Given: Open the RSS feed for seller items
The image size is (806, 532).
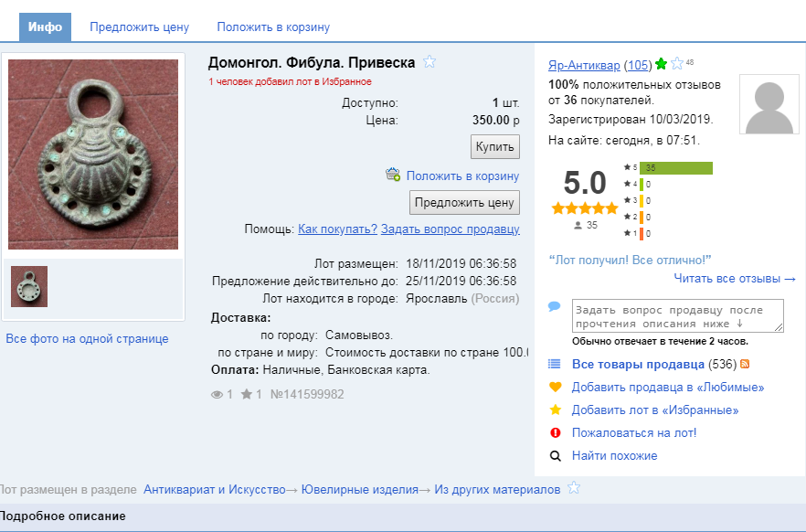Looking at the screenshot, I should [x=747, y=364].
